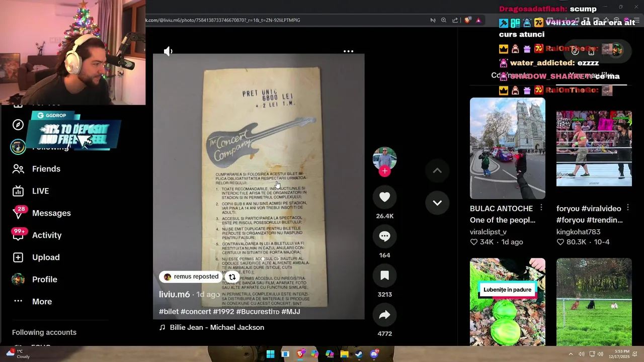This screenshot has height=362, width=644.
Task: Click the Profile avatar icon in sidebar
Action: (18, 280)
